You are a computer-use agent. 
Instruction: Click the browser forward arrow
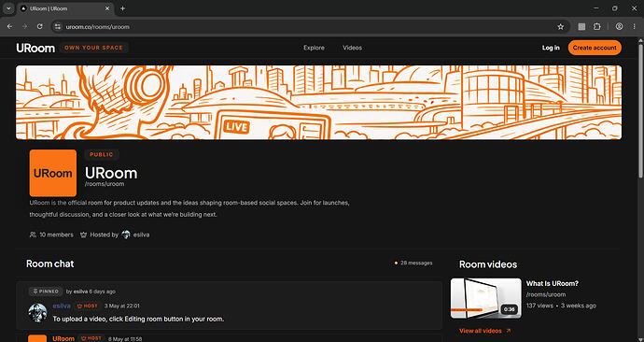pos(24,26)
